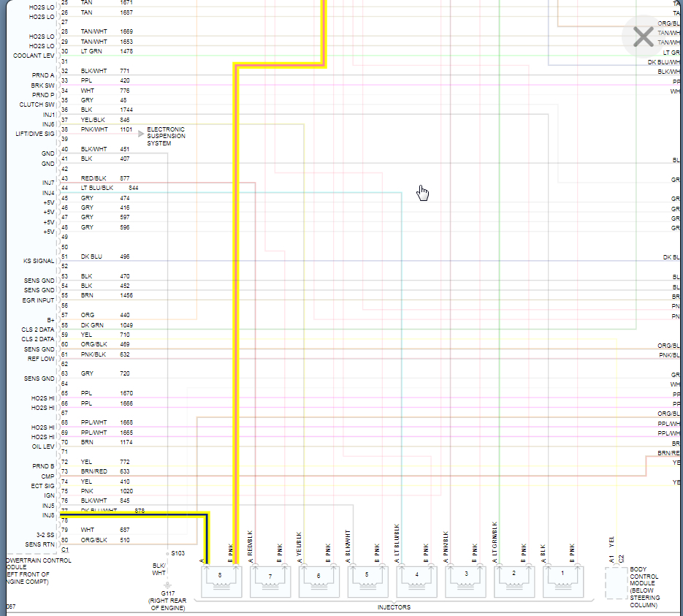683x616 pixels.
Task: Click injector 1 symbol
Action: click(562, 582)
